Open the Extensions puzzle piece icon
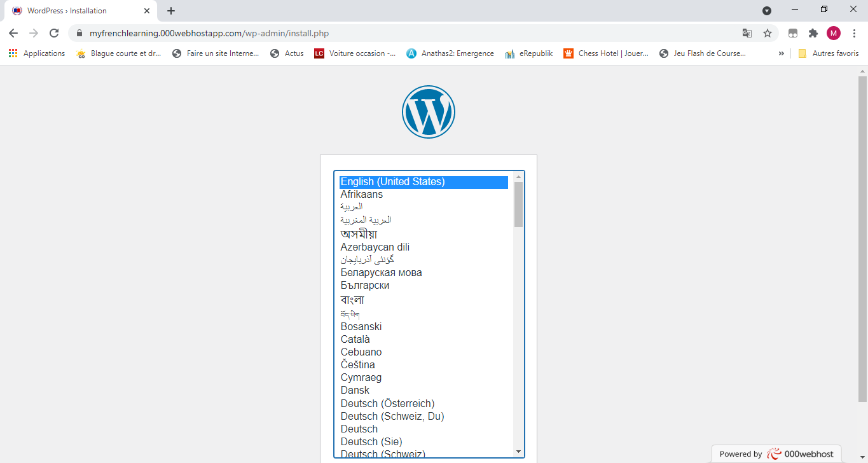The height and width of the screenshot is (463, 868). tap(813, 33)
